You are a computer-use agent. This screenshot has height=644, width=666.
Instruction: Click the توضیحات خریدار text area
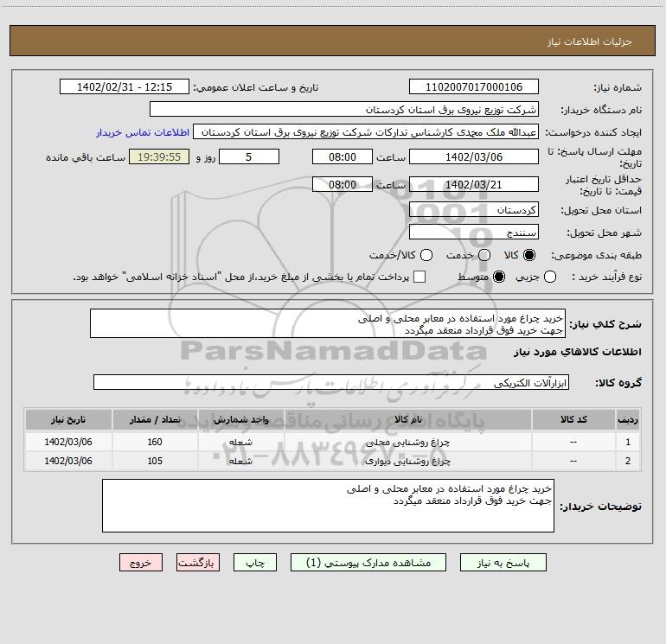click(328, 506)
